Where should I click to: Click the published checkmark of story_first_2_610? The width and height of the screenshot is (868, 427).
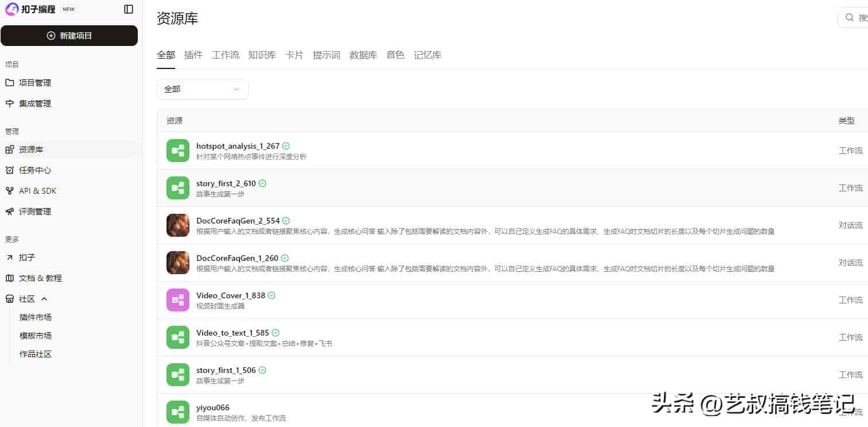point(262,183)
